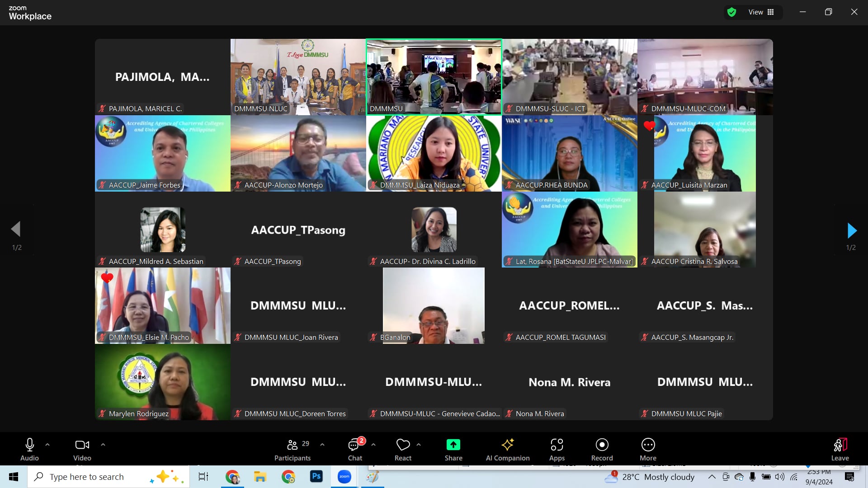The image size is (868, 488).
Task: Open second Chrome profile icon on taskbar
Action: 288,477
